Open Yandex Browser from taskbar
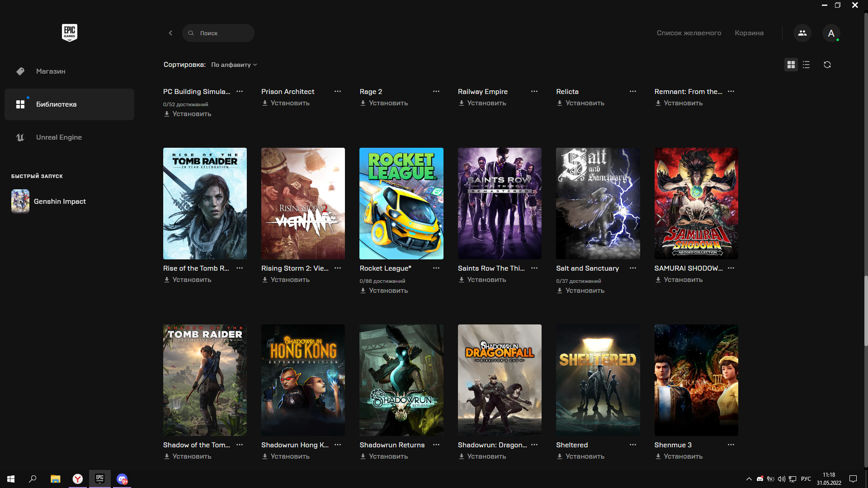The height and width of the screenshot is (488, 868). (78, 479)
